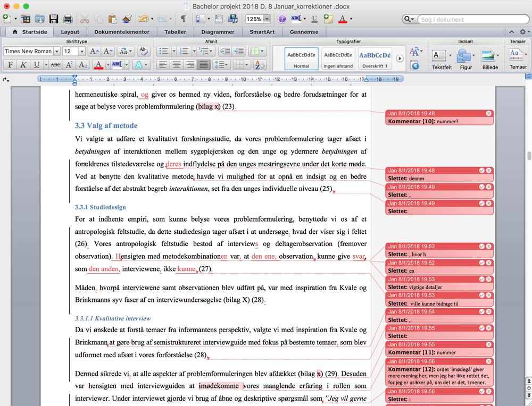
Task: Expand the Figur dropdown arrow
Action: pos(473,55)
